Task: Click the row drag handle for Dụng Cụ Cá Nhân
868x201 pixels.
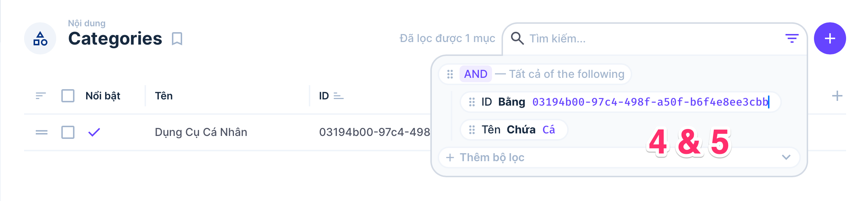Action: [x=41, y=132]
